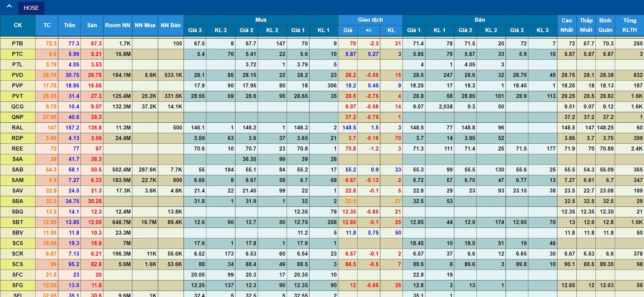
Task: Click the Bán header group
Action: tap(480, 20)
